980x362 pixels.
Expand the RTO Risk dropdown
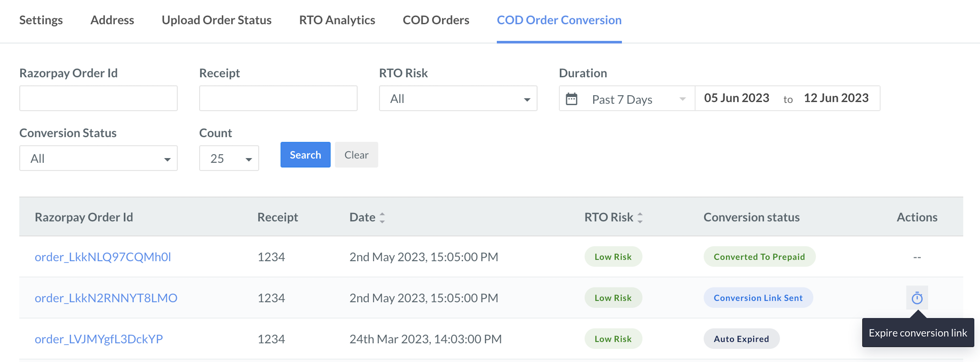point(458,98)
